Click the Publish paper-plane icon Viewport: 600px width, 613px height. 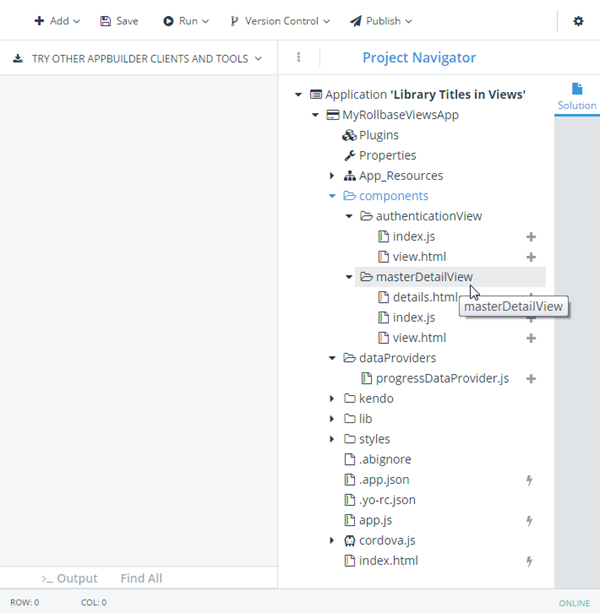click(356, 21)
